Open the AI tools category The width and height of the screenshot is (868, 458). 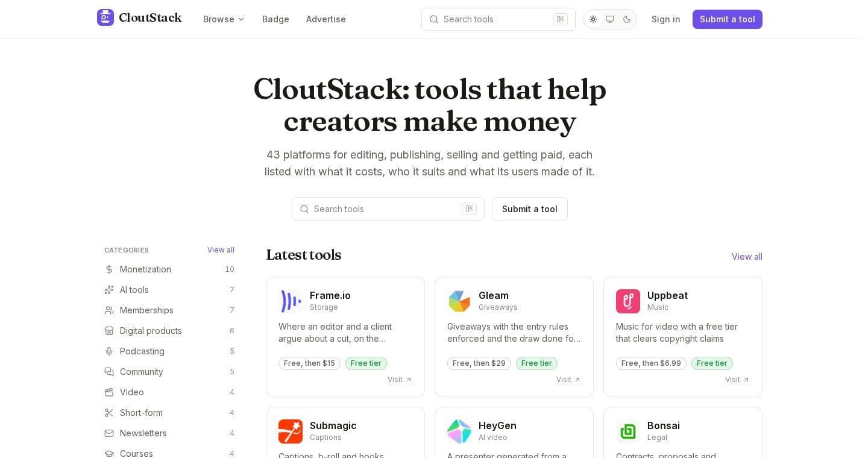tap(169, 290)
